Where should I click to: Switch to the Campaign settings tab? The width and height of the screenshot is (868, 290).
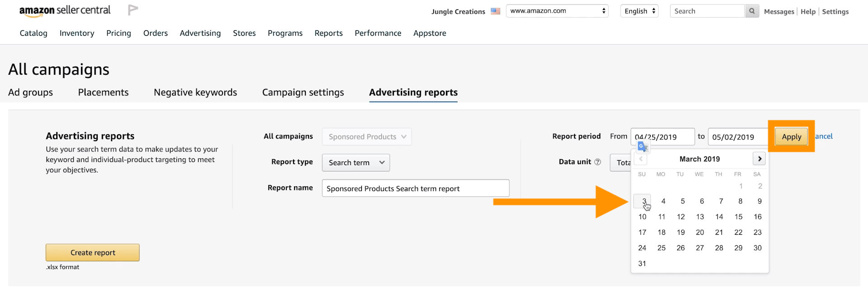(x=303, y=92)
